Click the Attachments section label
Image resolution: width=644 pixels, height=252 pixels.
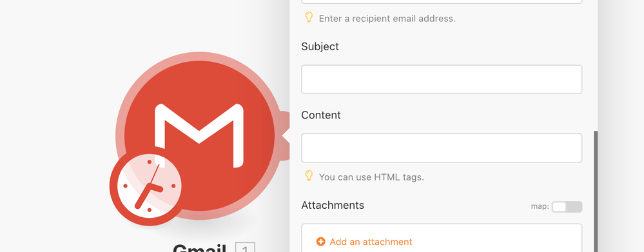point(333,205)
